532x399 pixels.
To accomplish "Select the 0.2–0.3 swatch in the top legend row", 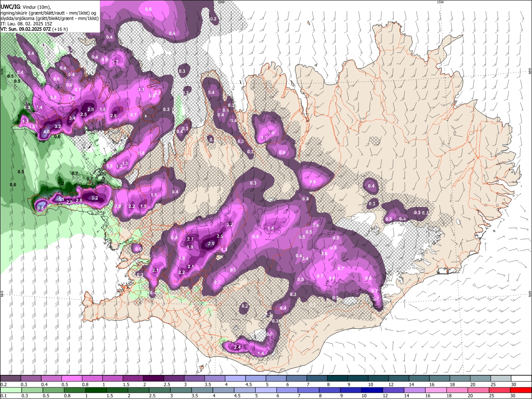I will [10, 379].
